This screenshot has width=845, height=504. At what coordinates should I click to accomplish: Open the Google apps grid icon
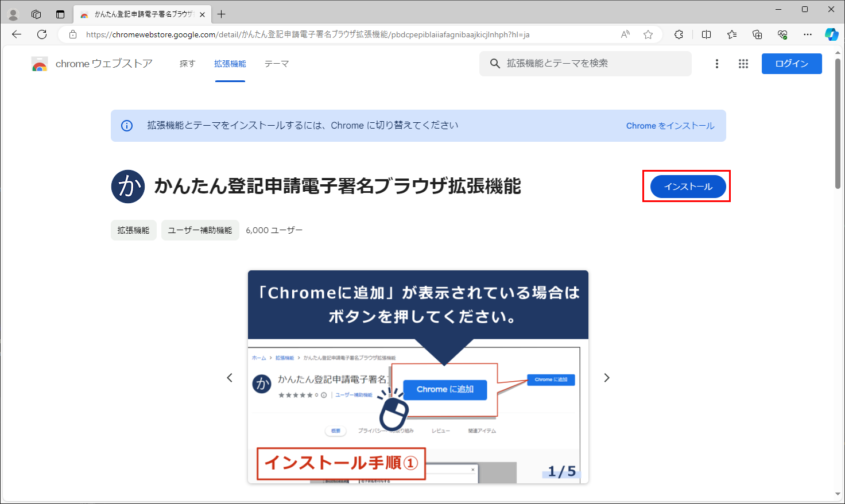point(743,64)
